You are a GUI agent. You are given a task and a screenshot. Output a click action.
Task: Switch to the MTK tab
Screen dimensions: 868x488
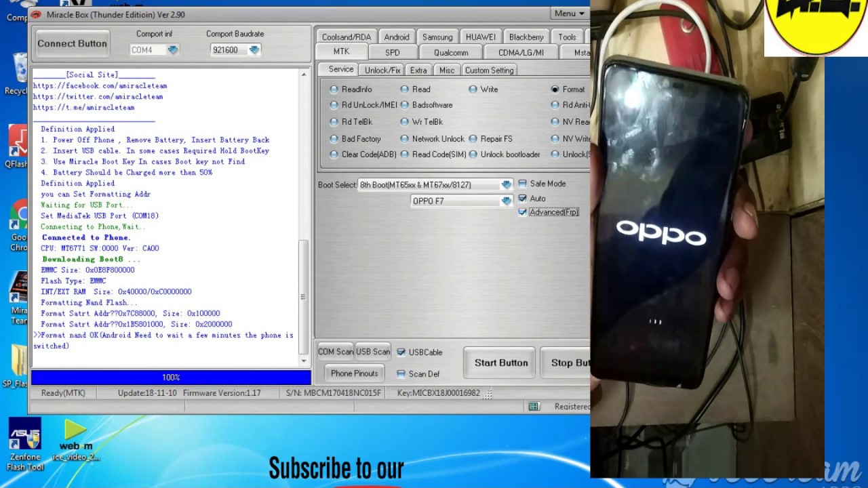coord(341,52)
